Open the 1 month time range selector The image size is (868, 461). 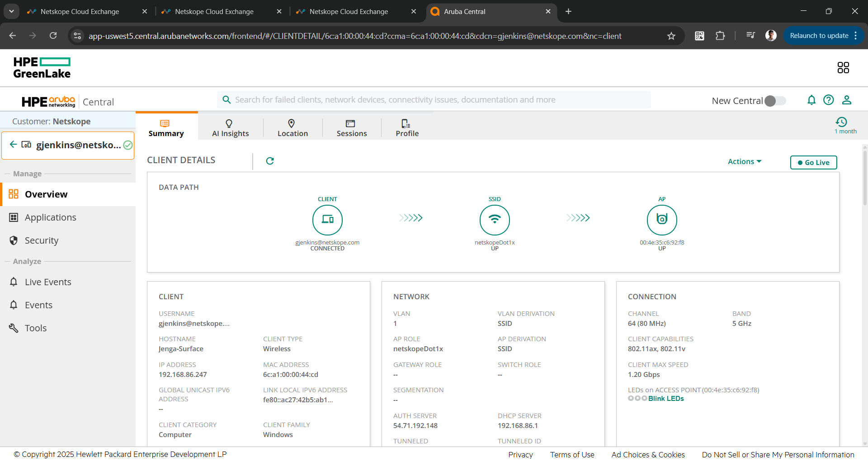pyautogui.click(x=845, y=126)
